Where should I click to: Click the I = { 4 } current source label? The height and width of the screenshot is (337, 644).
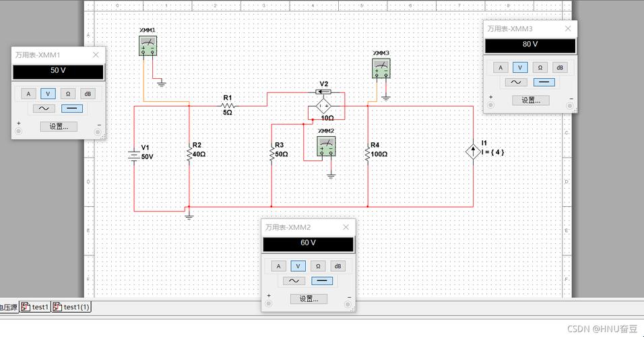493,152
